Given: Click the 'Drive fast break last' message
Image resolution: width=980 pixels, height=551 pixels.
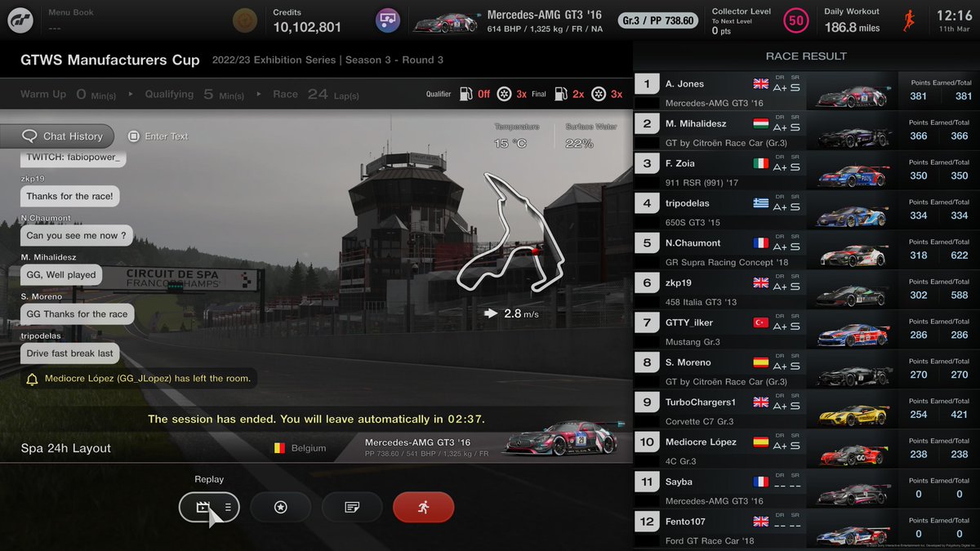Looking at the screenshot, I should point(70,353).
